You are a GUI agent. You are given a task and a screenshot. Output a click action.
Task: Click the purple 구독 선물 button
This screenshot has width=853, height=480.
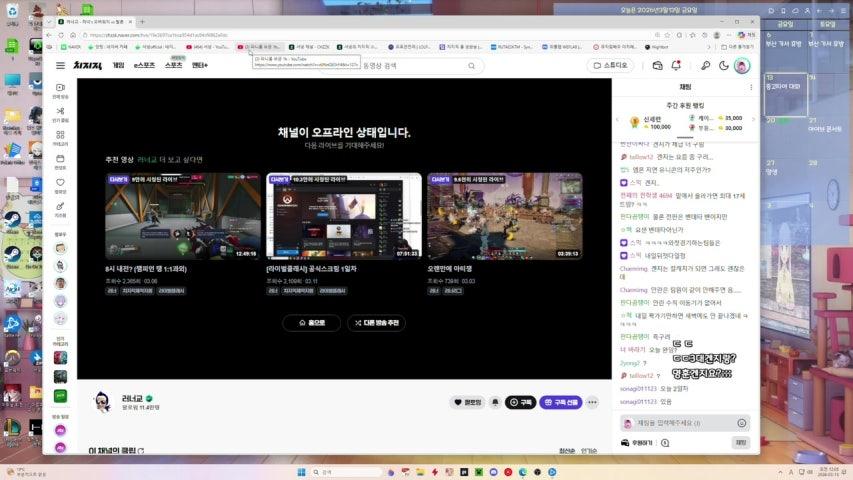point(561,402)
